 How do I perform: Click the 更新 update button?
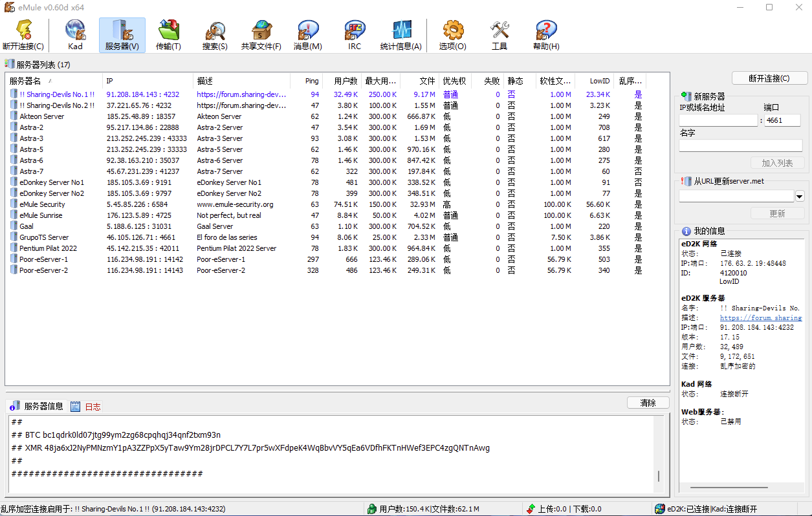[777, 213]
